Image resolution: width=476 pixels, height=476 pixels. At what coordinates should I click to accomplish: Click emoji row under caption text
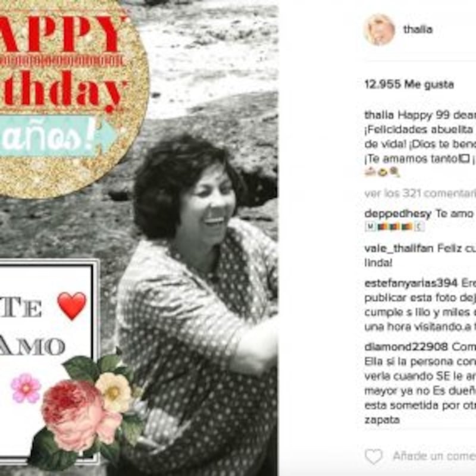pos(382,173)
